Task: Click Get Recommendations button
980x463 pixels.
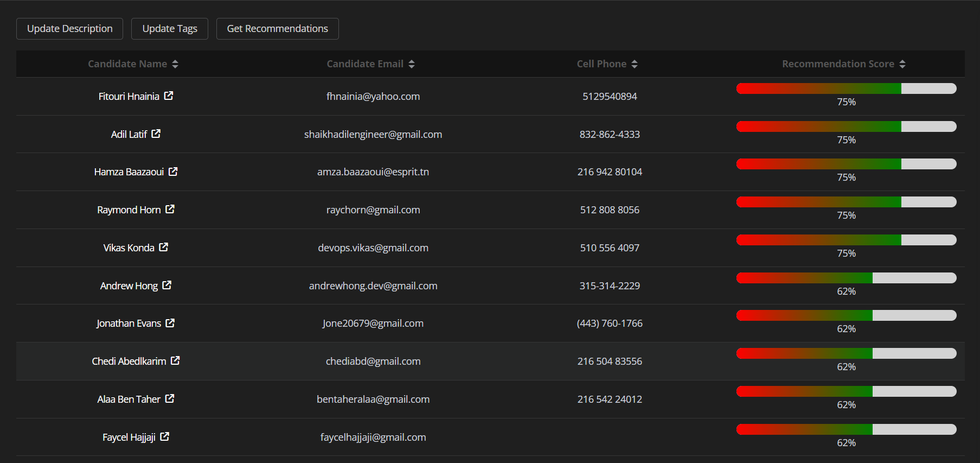Action: [277, 29]
